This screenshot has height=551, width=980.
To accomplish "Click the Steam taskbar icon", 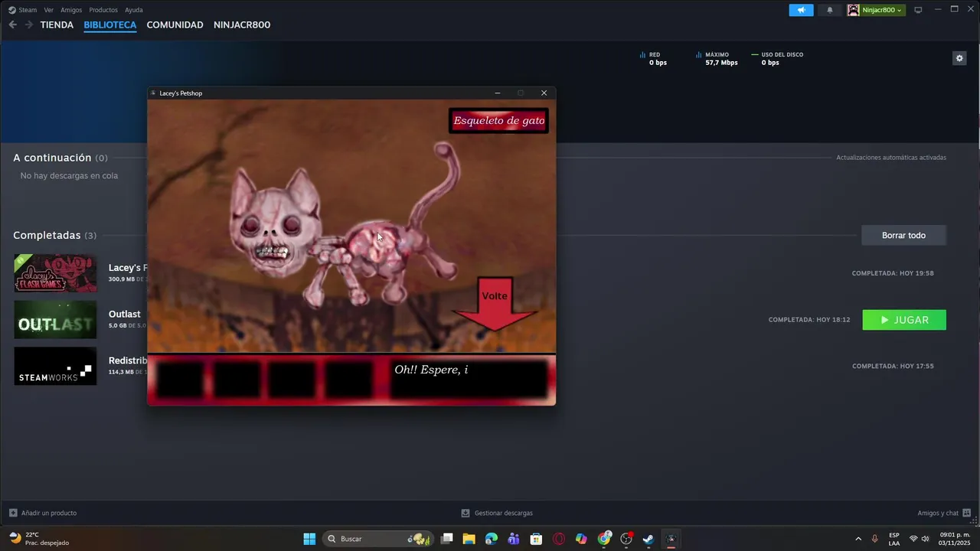I will [x=648, y=539].
